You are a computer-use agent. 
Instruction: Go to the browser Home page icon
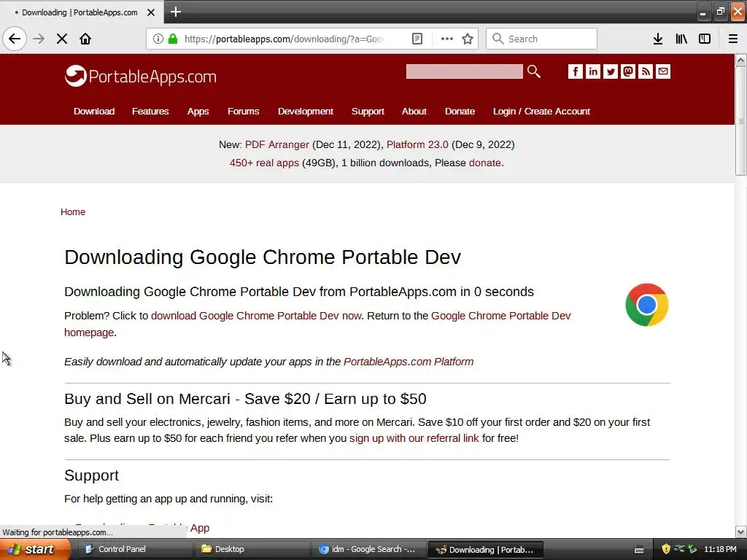pos(85,39)
